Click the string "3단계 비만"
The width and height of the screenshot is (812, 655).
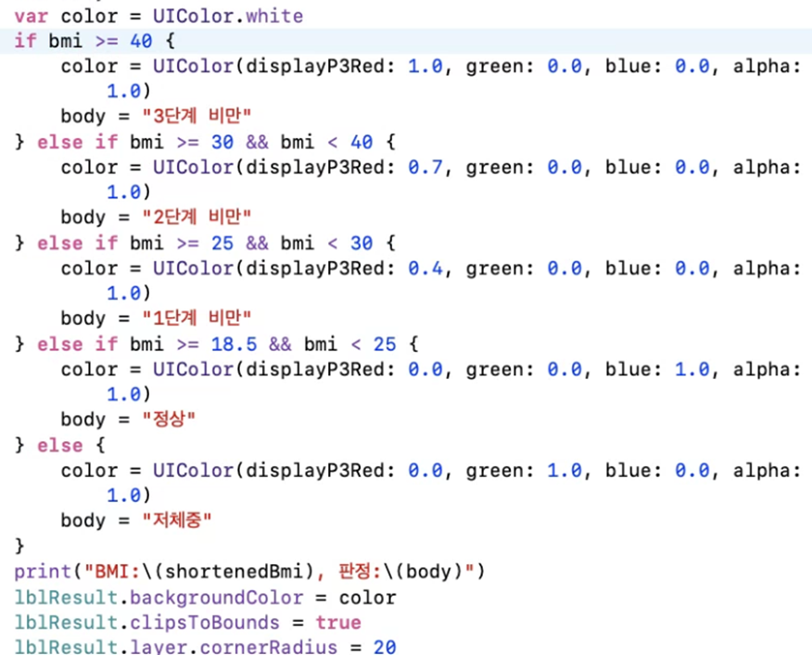tap(197, 116)
